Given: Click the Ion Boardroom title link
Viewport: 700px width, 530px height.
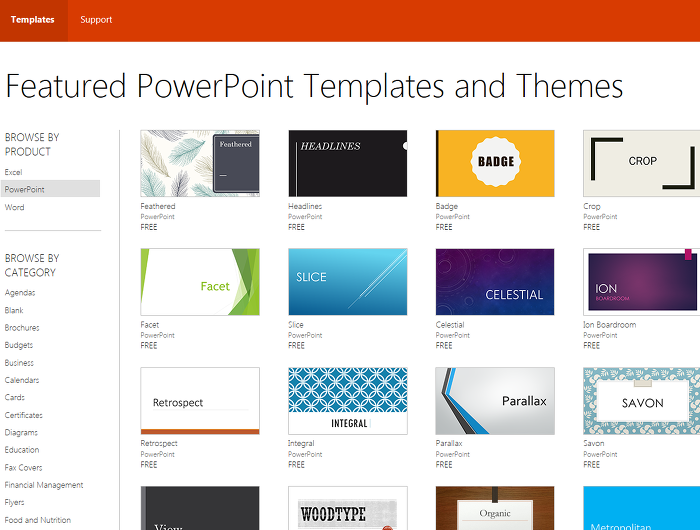Looking at the screenshot, I should (609, 325).
